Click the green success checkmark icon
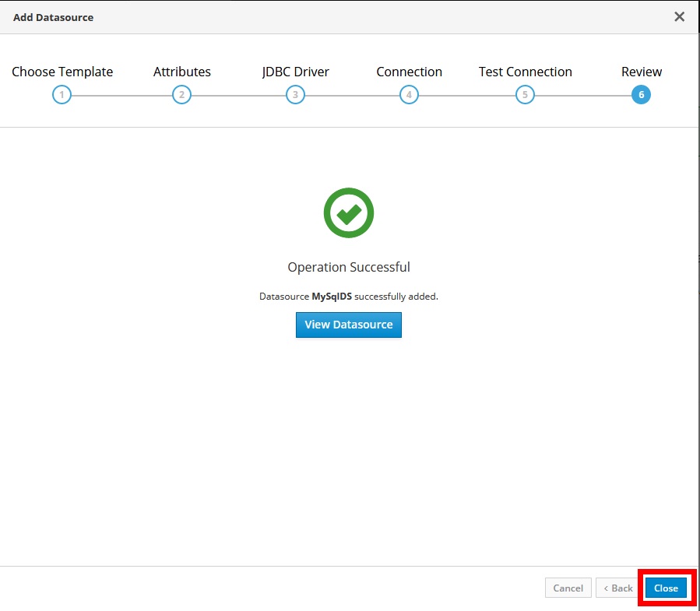Viewport: 700px width, 611px height. [349, 212]
